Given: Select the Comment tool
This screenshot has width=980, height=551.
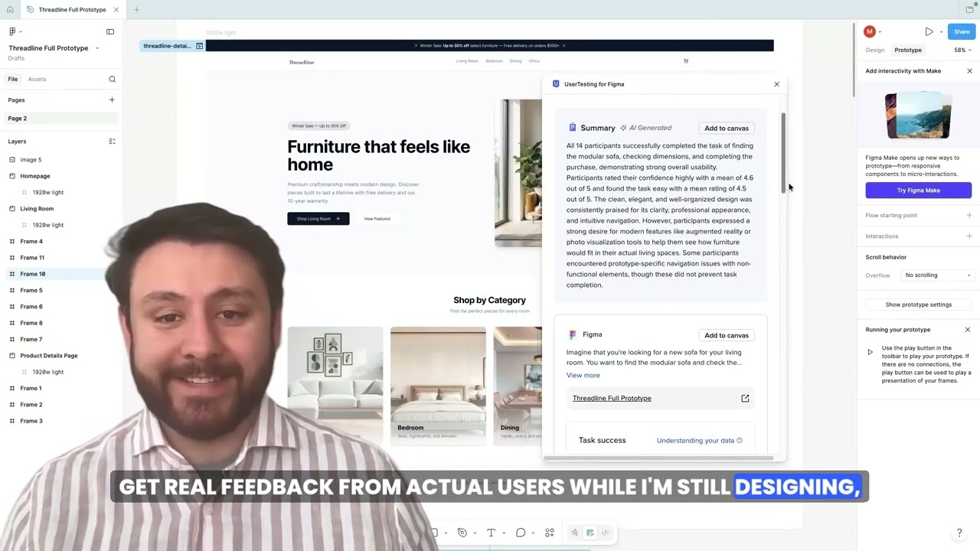Looking at the screenshot, I should pos(521,533).
